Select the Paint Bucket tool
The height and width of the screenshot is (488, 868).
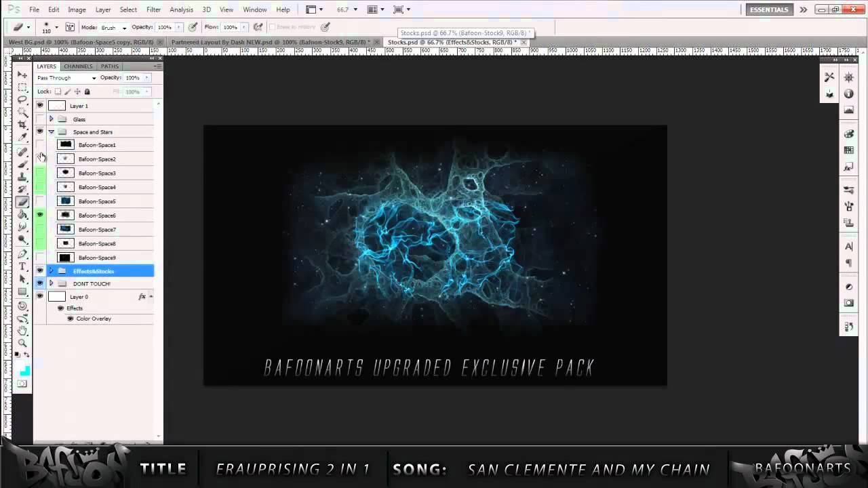(x=22, y=215)
